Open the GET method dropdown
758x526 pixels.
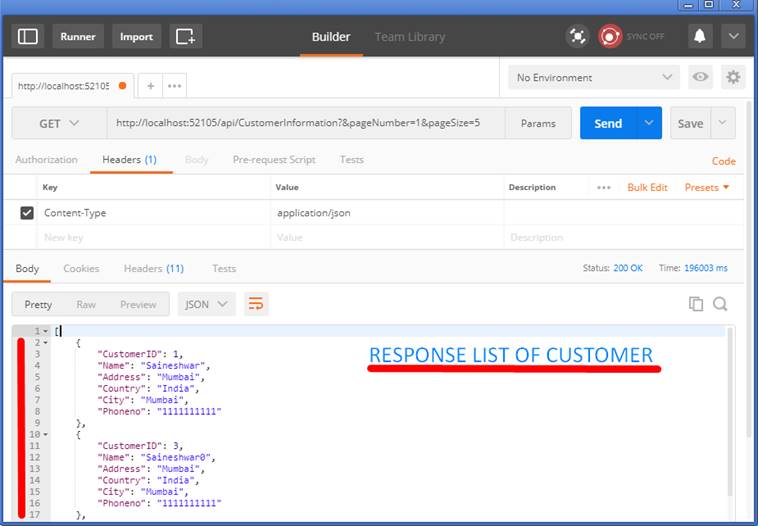pyautogui.click(x=59, y=123)
